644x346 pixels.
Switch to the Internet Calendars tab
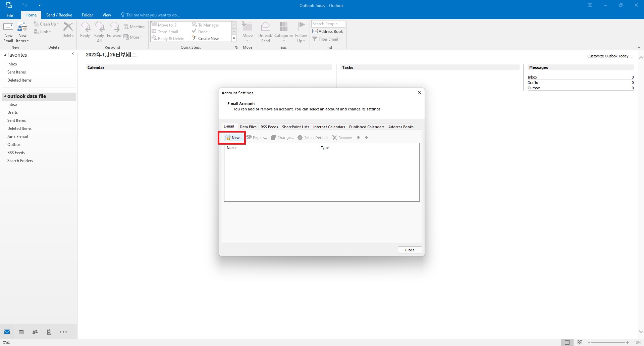tap(329, 127)
